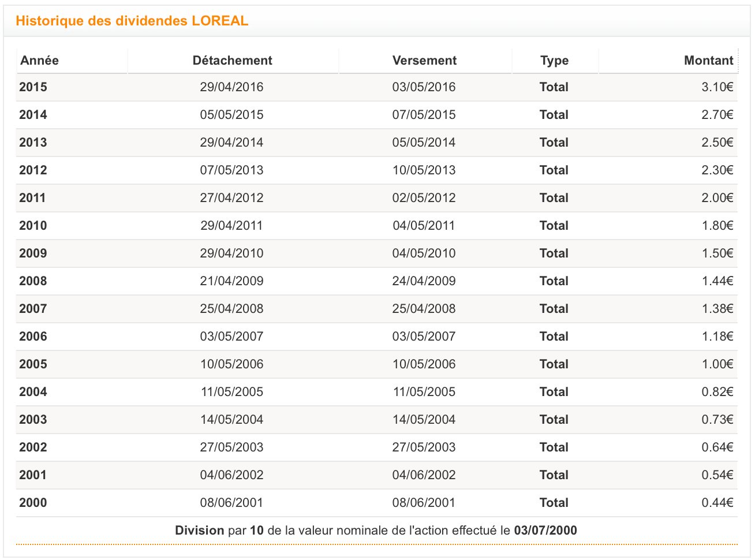Select the 0.64€ amount cell
Image resolution: width=755 pixels, height=560 pixels.
tap(717, 447)
